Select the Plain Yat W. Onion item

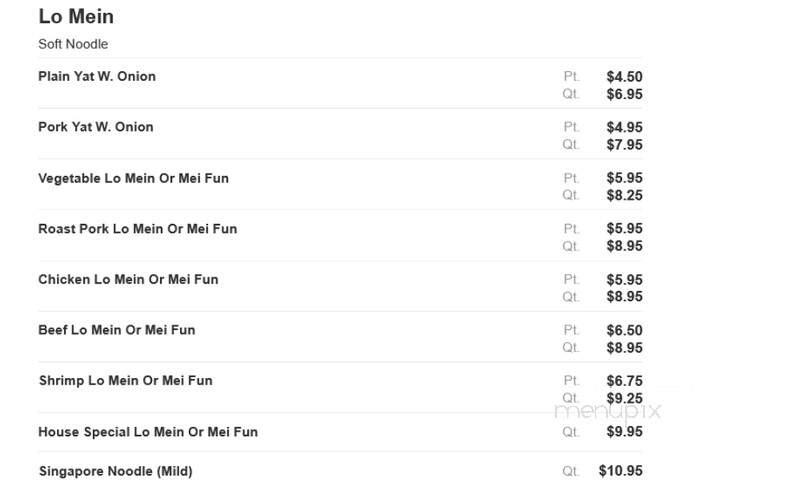point(97,76)
